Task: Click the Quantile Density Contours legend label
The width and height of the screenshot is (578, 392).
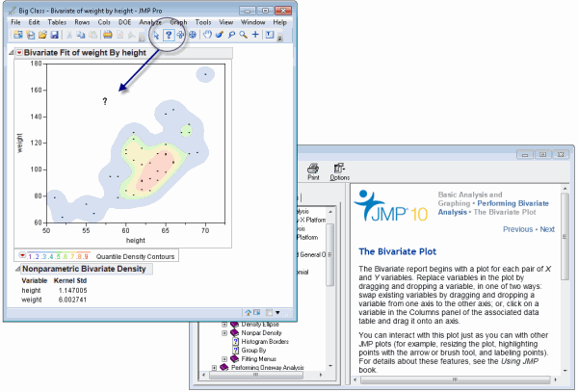Action: pyautogui.click(x=135, y=257)
